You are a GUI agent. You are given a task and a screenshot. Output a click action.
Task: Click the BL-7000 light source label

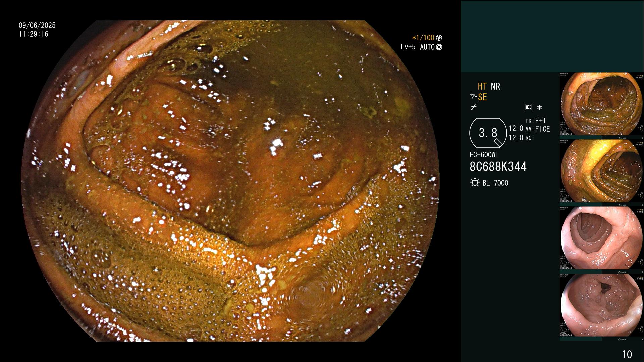click(x=495, y=183)
